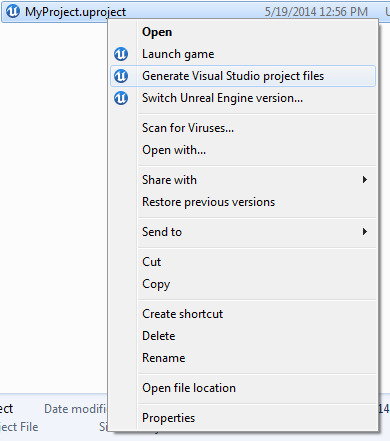Select Launch game menu entry

(243, 54)
